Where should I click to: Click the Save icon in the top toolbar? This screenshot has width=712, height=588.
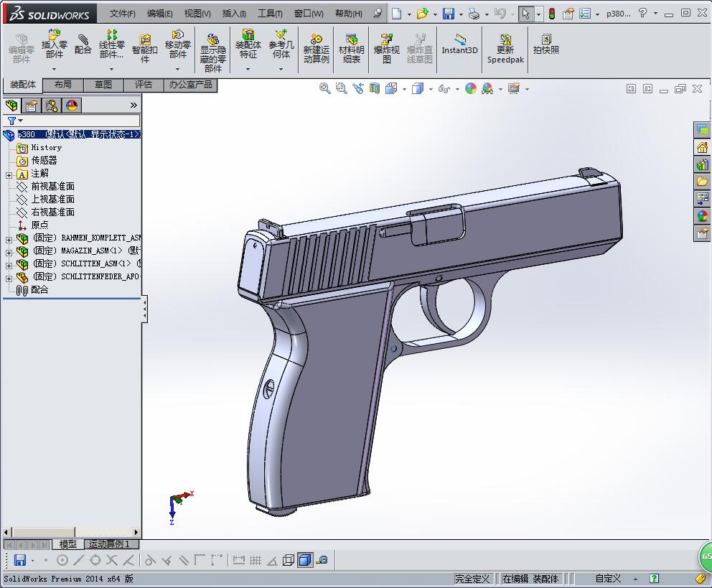pyautogui.click(x=448, y=14)
